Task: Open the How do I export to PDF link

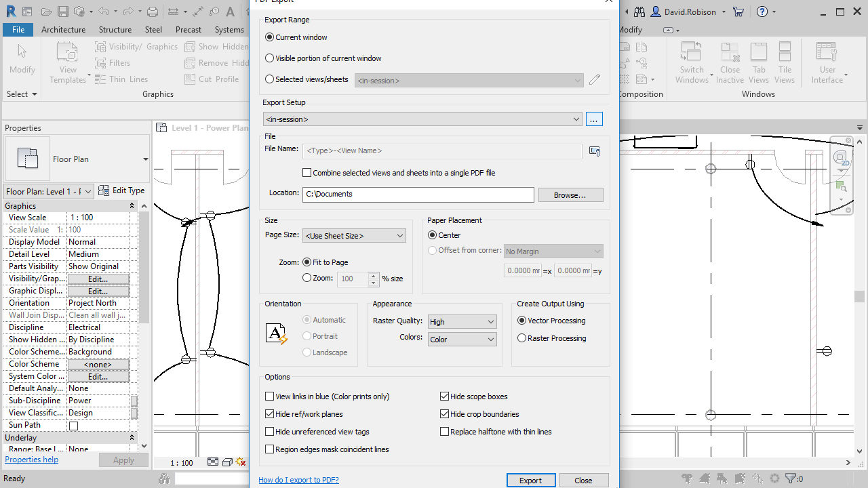Action: [298, 480]
